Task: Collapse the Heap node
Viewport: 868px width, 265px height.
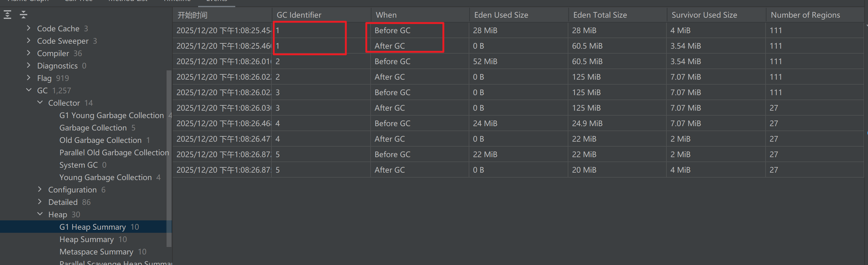Action: pos(40,214)
